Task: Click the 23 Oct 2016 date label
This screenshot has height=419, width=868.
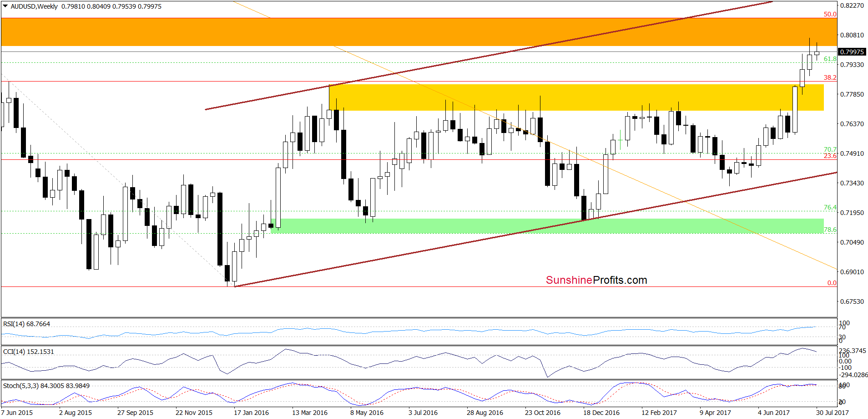Action: click(x=543, y=413)
